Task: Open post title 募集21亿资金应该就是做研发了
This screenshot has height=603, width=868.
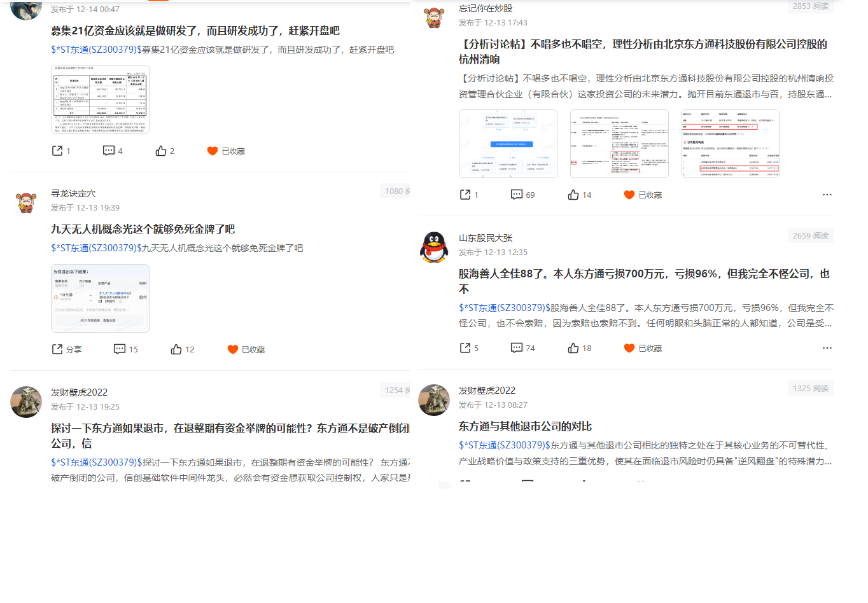Action: point(195,31)
